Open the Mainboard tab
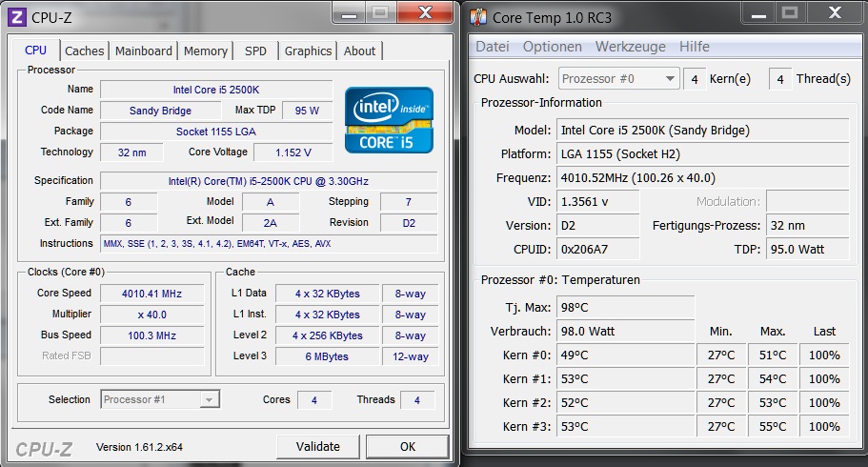The height and width of the screenshot is (467, 868). tap(143, 51)
